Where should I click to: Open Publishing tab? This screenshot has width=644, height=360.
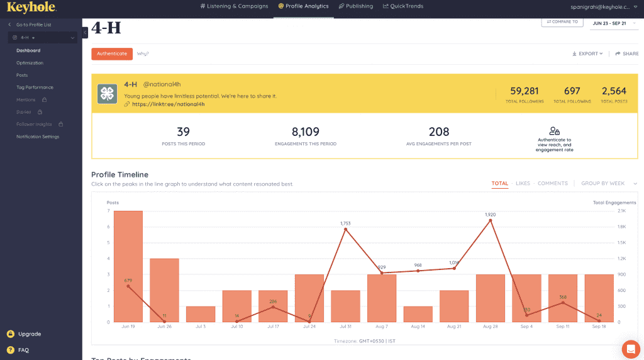356,6
